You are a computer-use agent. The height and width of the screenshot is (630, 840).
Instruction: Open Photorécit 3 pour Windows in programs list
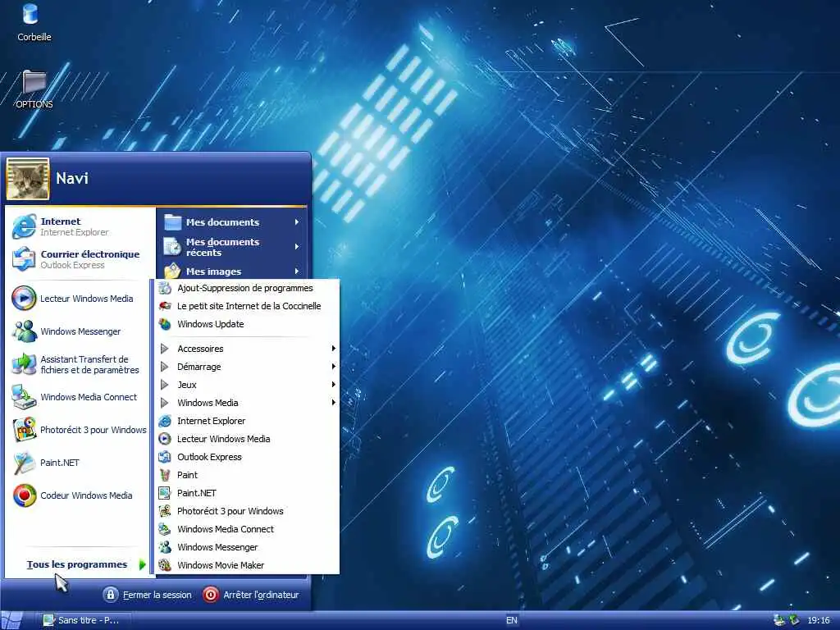[247, 511]
